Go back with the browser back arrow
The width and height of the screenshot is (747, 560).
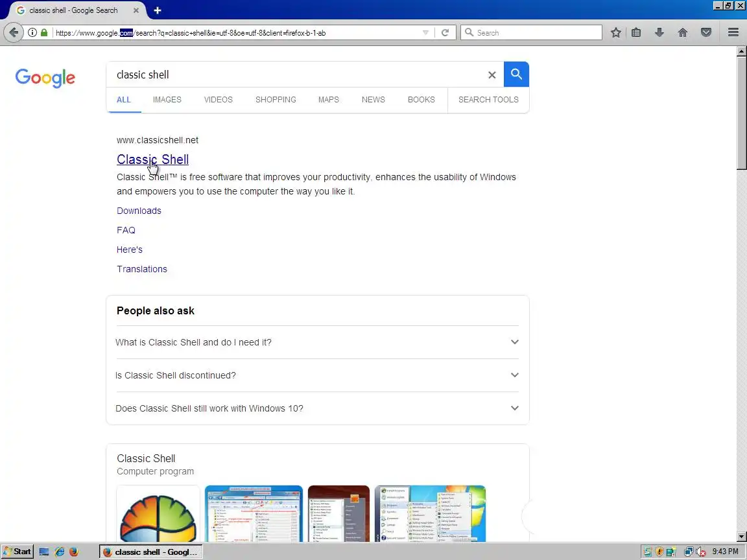pyautogui.click(x=14, y=32)
